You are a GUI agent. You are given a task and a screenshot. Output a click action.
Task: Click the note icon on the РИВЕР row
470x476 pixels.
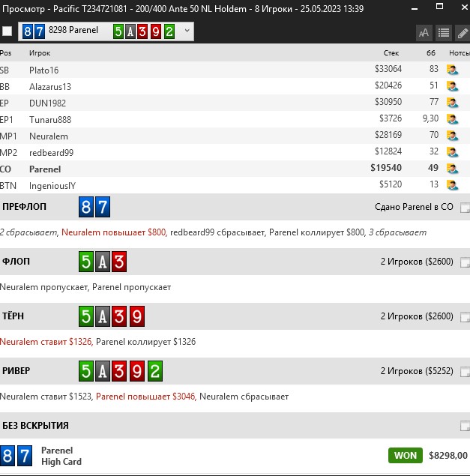point(465,372)
